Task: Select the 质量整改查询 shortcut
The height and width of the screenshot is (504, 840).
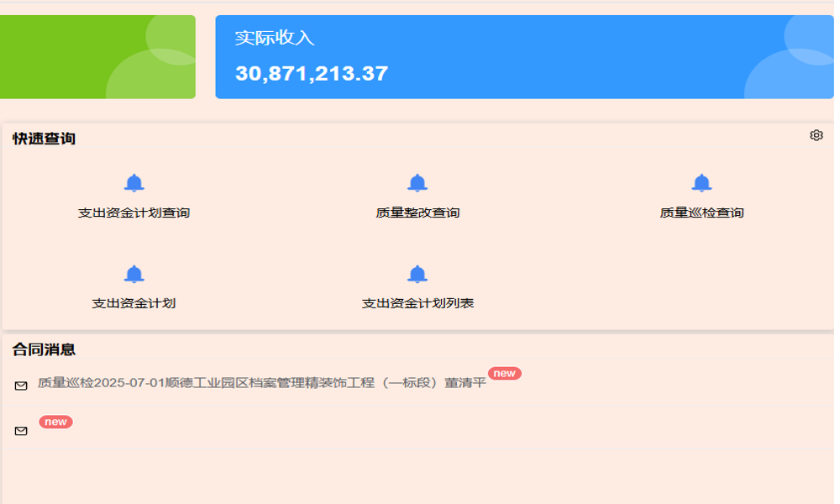Action: pyautogui.click(x=417, y=213)
